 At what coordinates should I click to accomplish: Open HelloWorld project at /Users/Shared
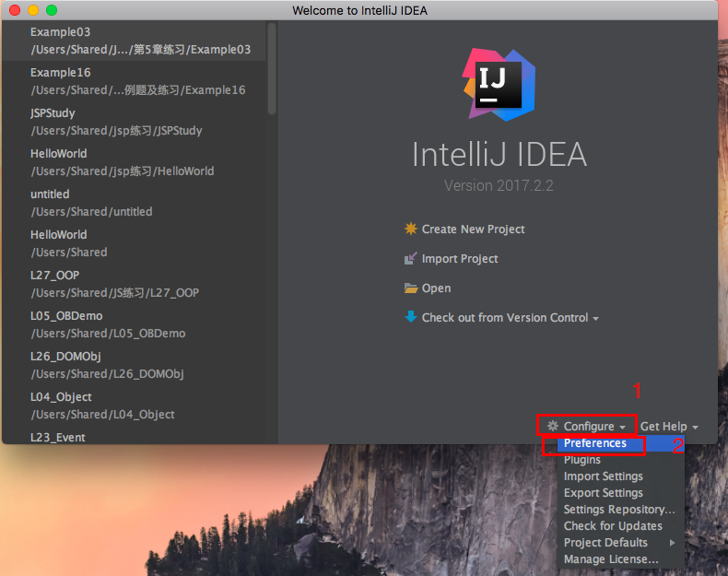click(134, 243)
